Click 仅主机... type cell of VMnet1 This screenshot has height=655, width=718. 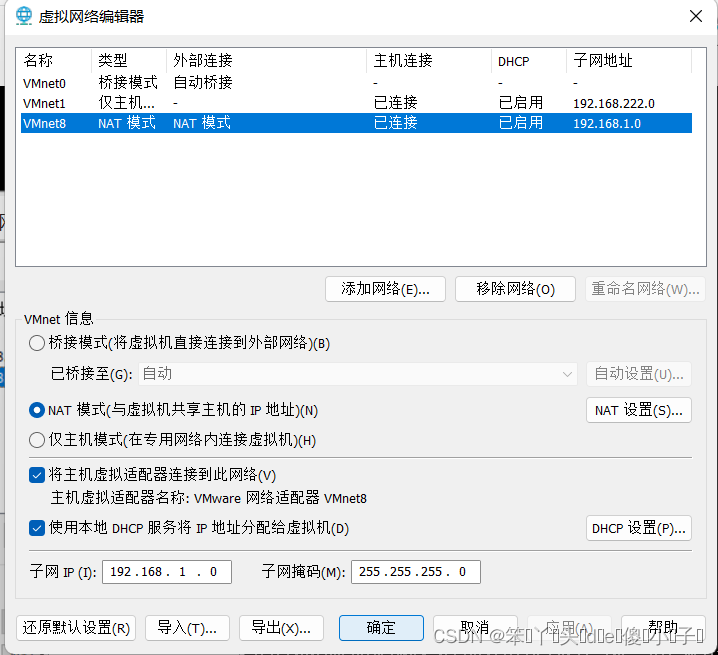127,103
